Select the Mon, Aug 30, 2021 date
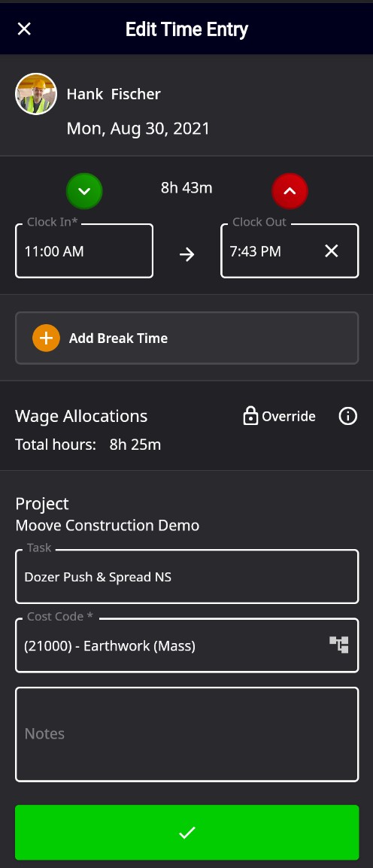The image size is (373, 868). [x=138, y=129]
